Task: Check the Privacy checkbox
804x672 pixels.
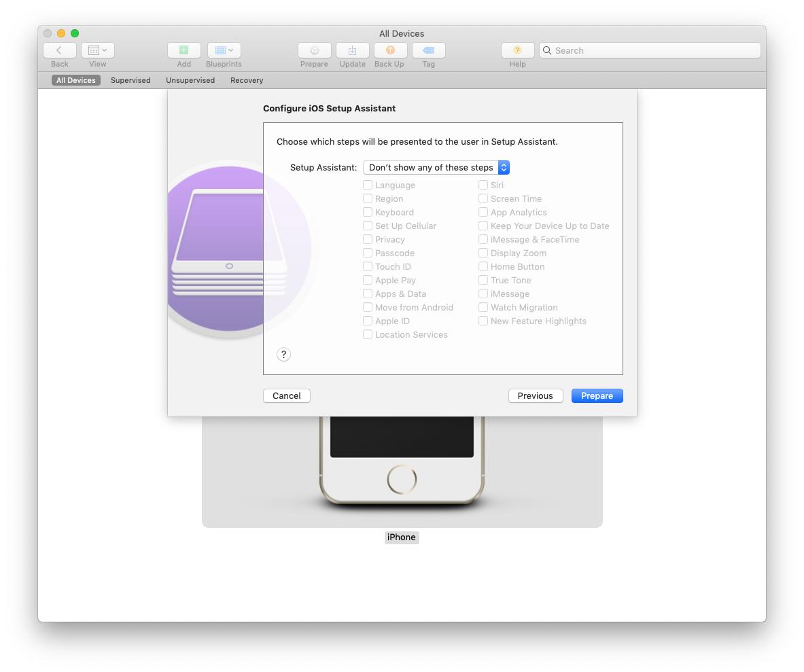Action: pos(368,239)
